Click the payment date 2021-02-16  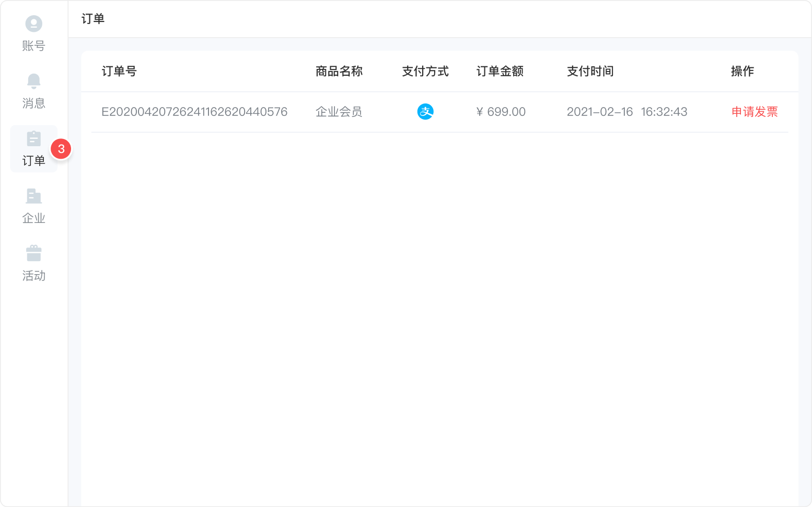600,112
